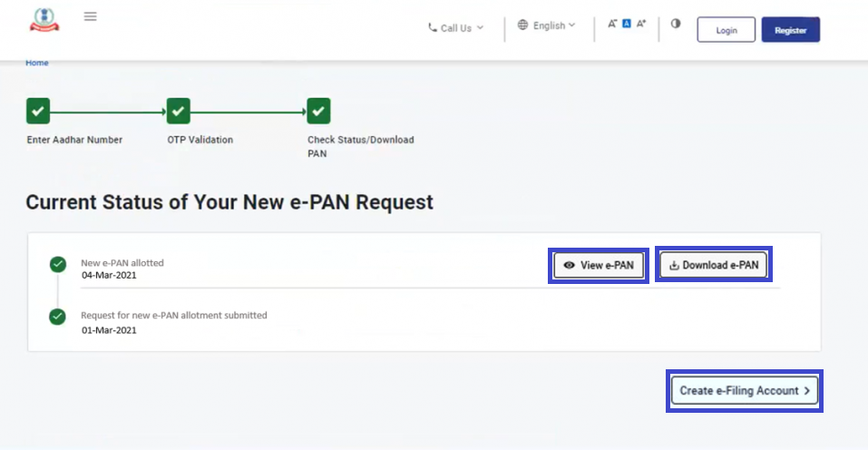Image resolution: width=868 pixels, height=450 pixels.
Task: Click the e-PAN request submitted status checkmark
Action: point(58,317)
